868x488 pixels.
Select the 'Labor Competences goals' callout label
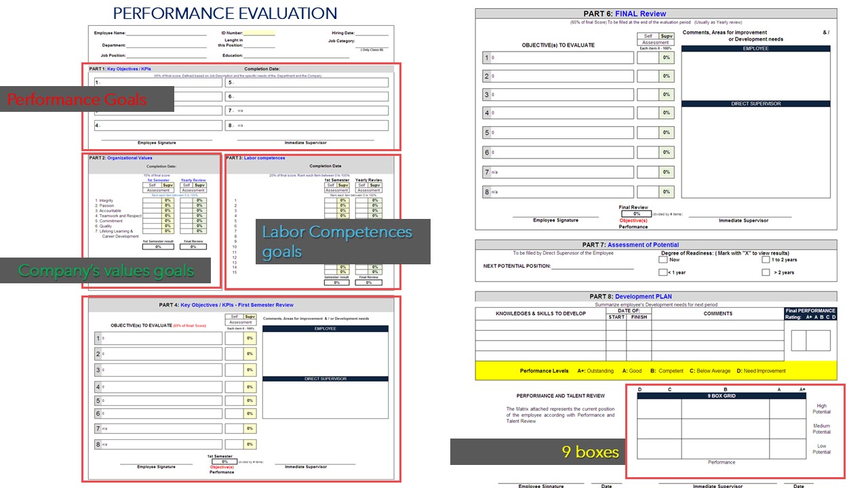point(342,241)
